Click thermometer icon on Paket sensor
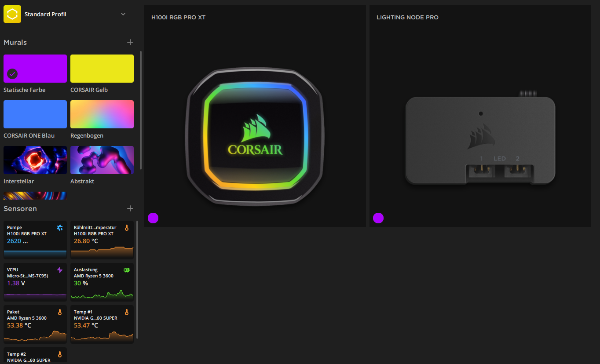The width and height of the screenshot is (600, 364). (60, 312)
